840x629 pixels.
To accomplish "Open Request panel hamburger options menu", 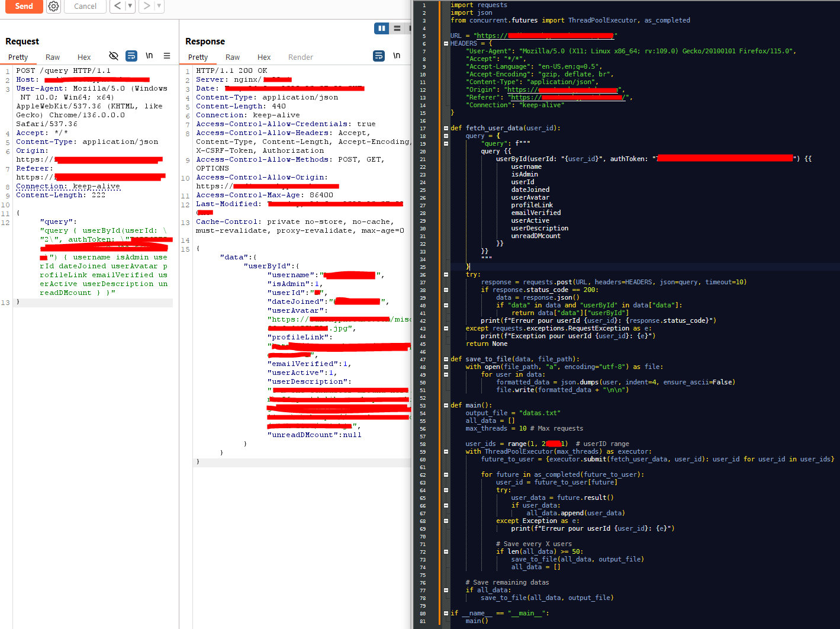I will [x=167, y=56].
